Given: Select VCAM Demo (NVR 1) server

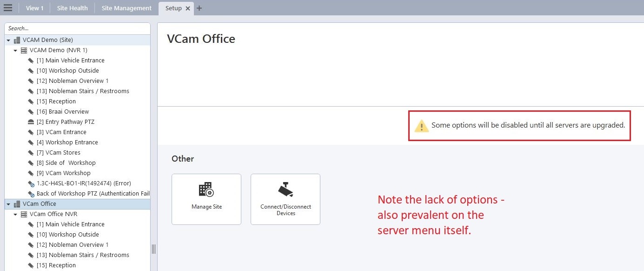Looking at the screenshot, I should click(x=58, y=50).
